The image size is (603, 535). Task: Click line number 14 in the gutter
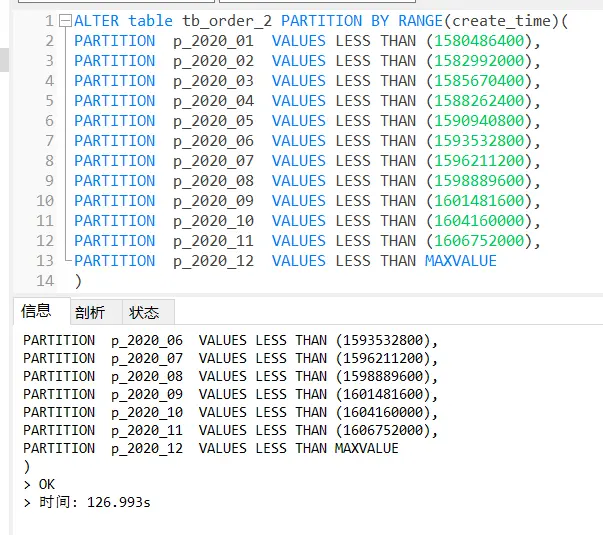pyautogui.click(x=45, y=281)
